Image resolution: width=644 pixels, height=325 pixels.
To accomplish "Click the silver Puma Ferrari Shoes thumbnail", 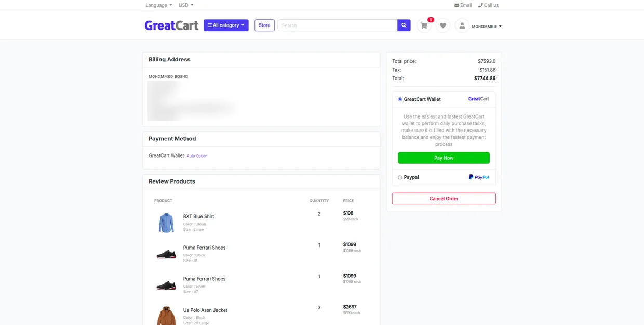I will tap(166, 285).
